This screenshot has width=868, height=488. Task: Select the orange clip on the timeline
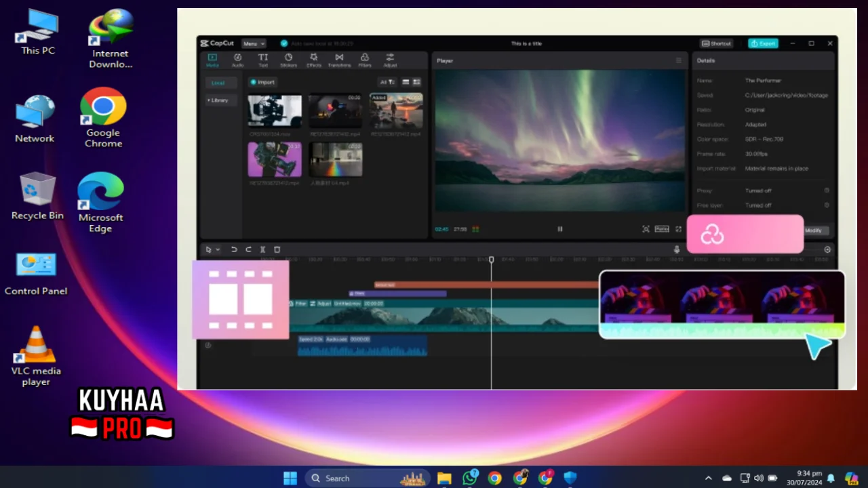click(x=486, y=285)
